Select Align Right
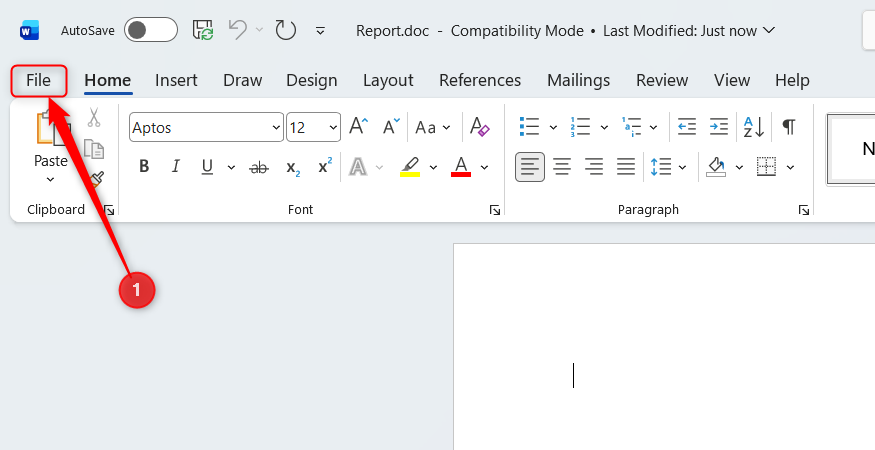Image resolution: width=875 pixels, height=450 pixels. pos(594,166)
